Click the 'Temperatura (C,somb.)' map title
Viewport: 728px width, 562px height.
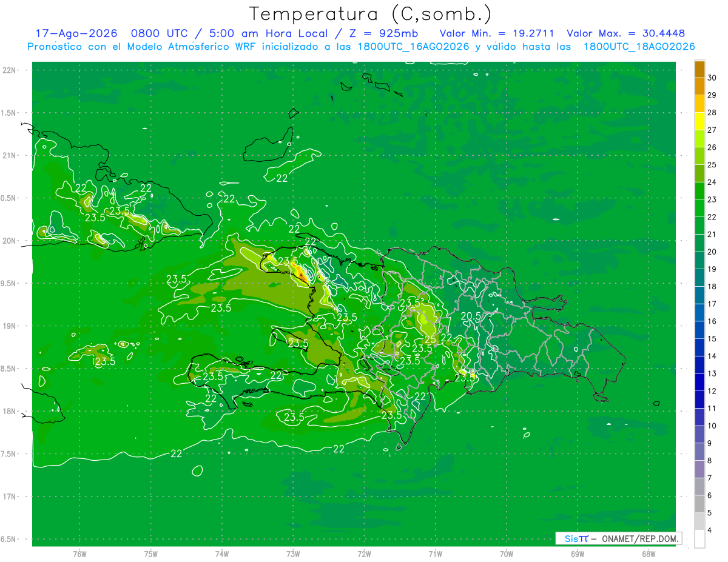coord(370,14)
